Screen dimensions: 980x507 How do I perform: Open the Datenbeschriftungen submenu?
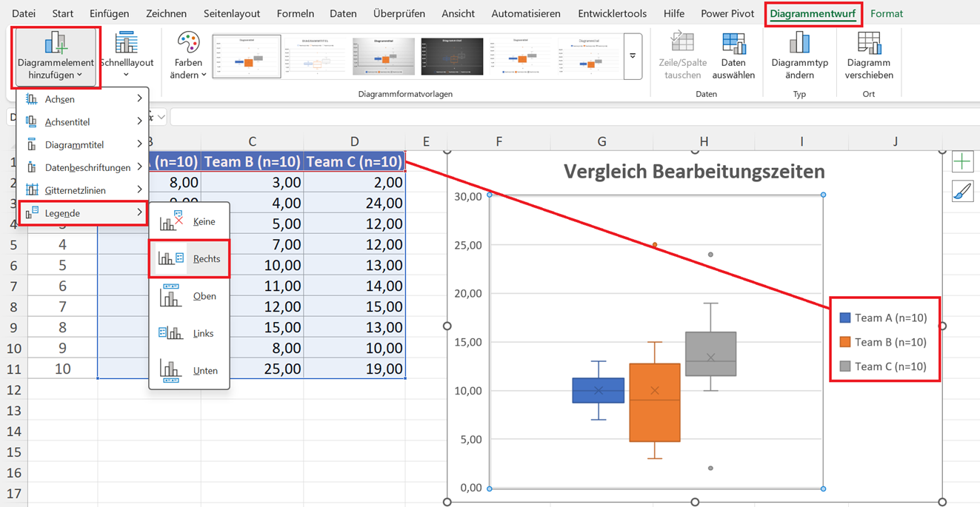coord(83,167)
